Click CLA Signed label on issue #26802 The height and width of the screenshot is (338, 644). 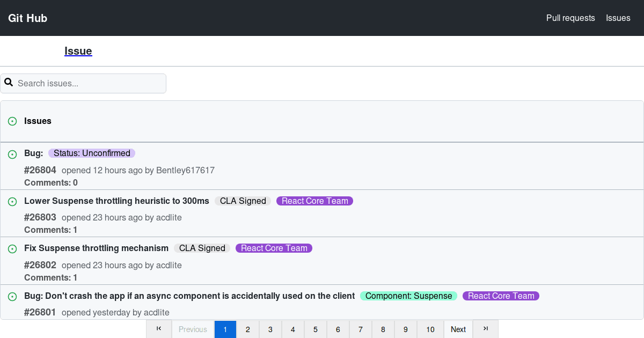(202, 248)
